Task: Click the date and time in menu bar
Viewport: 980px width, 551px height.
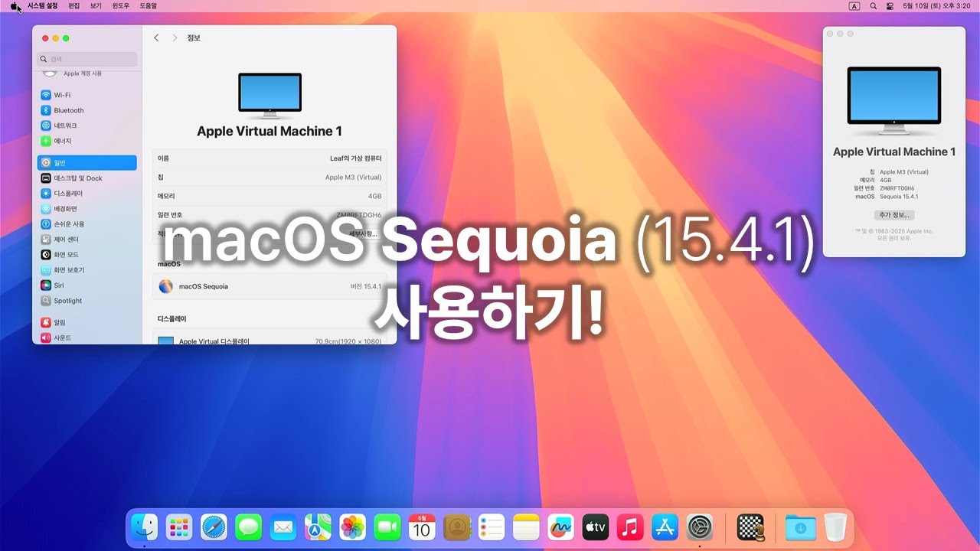Action: point(938,5)
